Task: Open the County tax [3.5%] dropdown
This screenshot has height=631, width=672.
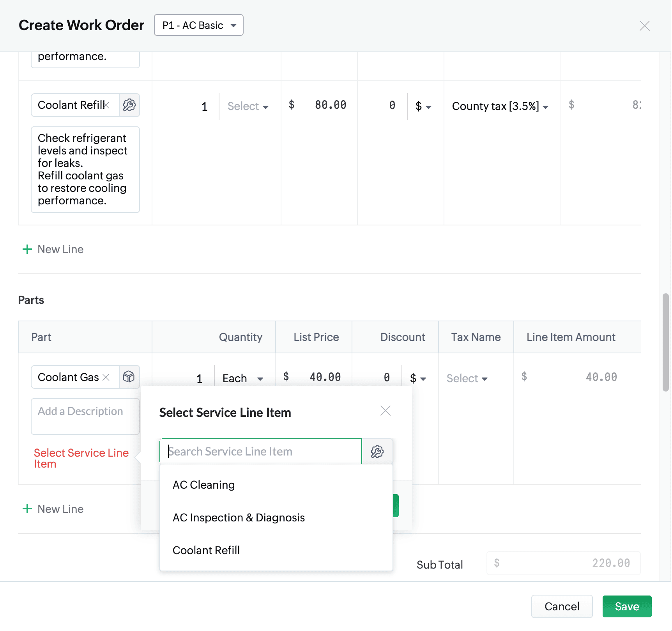Action: coord(500,106)
